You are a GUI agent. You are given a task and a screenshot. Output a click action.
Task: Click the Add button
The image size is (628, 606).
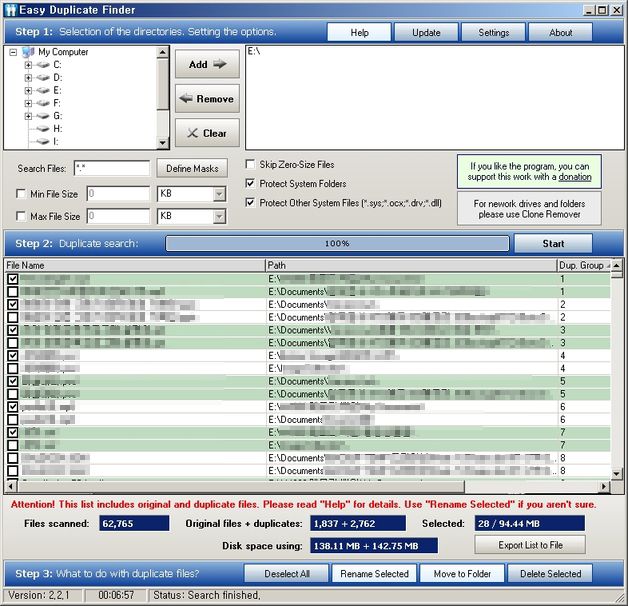pos(207,64)
